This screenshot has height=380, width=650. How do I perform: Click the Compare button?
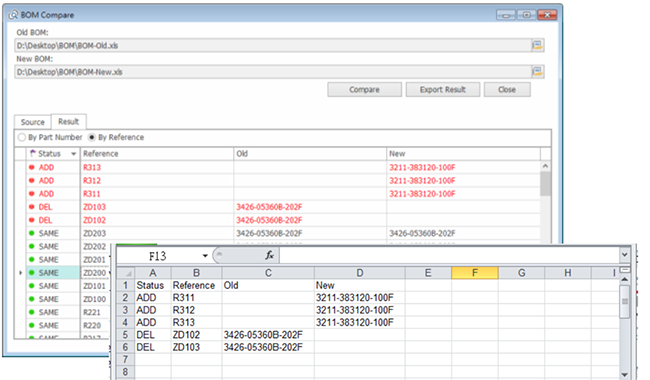coord(364,90)
